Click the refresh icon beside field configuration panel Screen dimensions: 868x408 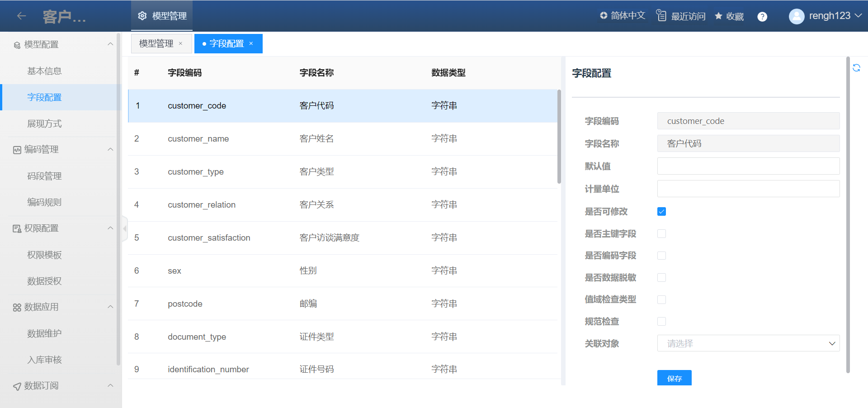(856, 68)
